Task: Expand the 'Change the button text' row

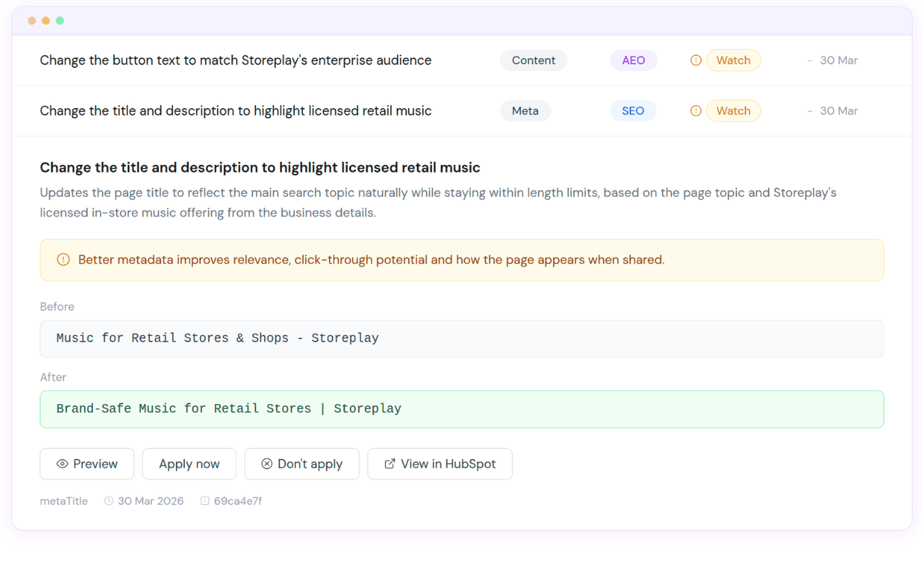Action: (x=462, y=60)
